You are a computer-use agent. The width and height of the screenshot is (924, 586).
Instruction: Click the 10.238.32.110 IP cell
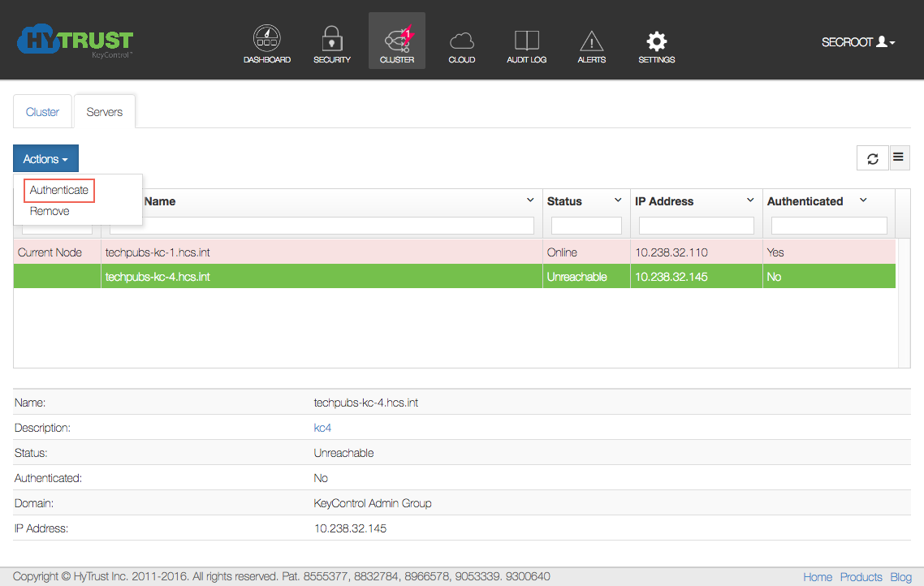(x=697, y=252)
